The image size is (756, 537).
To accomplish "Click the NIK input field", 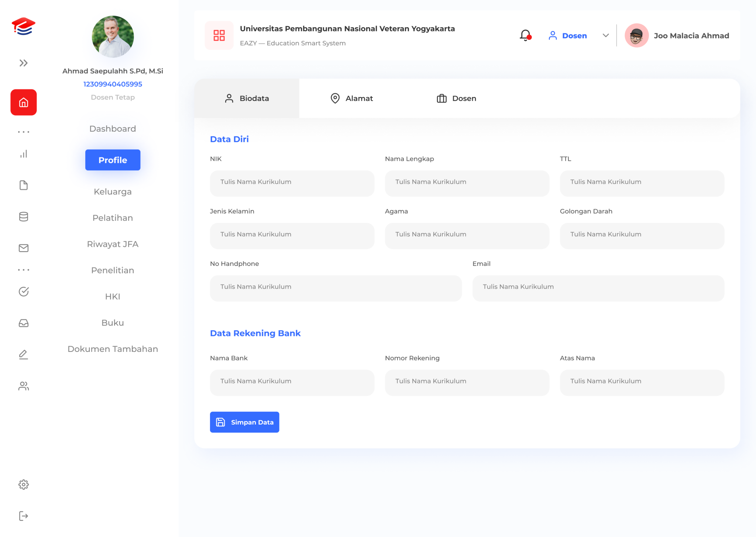I will click(292, 183).
